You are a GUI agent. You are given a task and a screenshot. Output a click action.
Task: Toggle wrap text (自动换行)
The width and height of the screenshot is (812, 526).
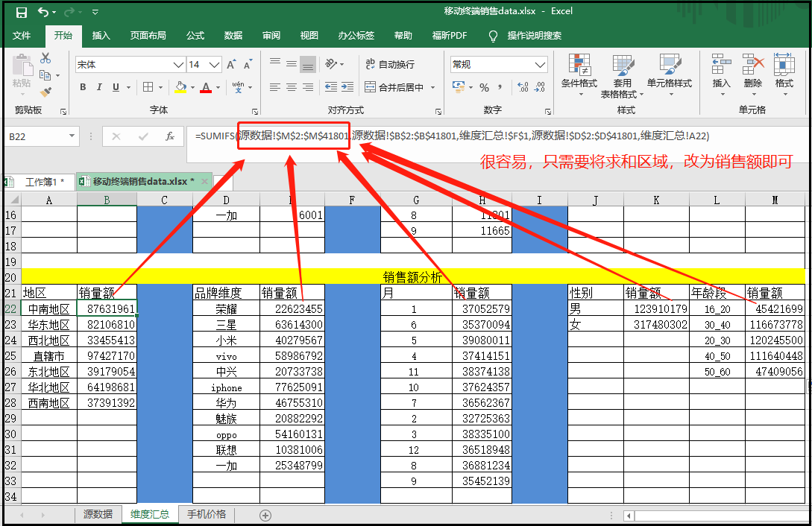(x=390, y=64)
